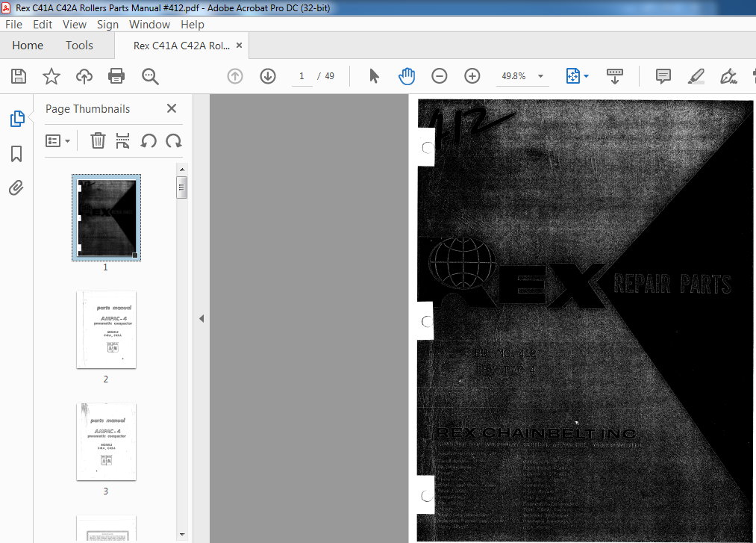Collapse the navigation pane with the left arrow

pyautogui.click(x=202, y=319)
